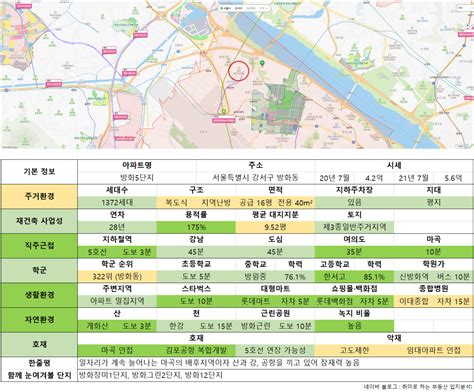Click the yellow-green pin by the airport

(224, 112)
